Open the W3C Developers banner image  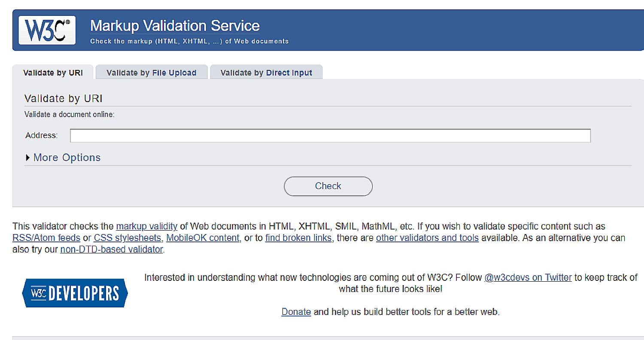pos(75,293)
